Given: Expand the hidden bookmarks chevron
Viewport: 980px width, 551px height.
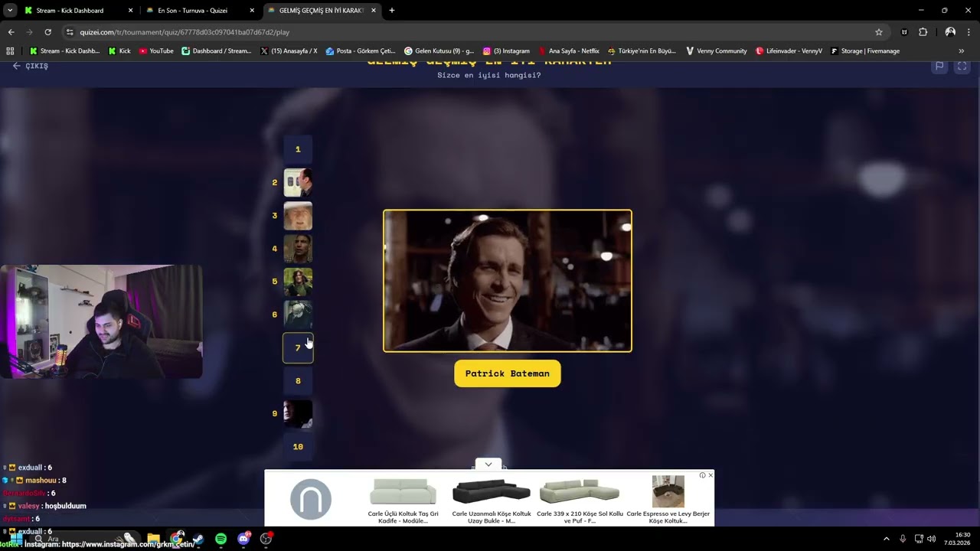Looking at the screenshot, I should pos(961,51).
